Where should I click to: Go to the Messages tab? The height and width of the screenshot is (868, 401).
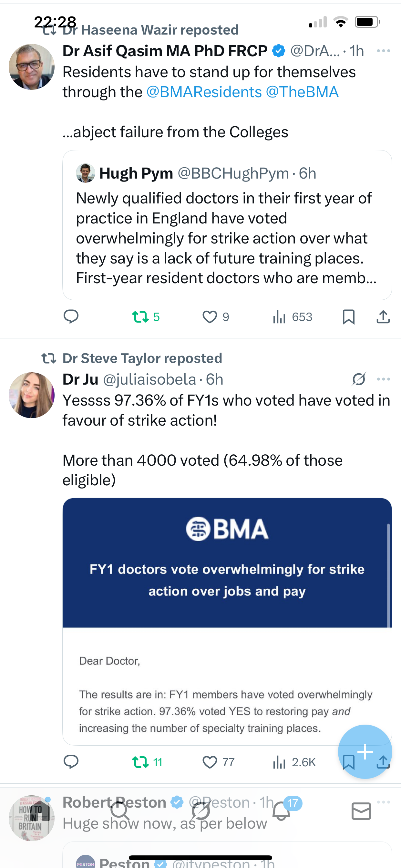point(361,811)
